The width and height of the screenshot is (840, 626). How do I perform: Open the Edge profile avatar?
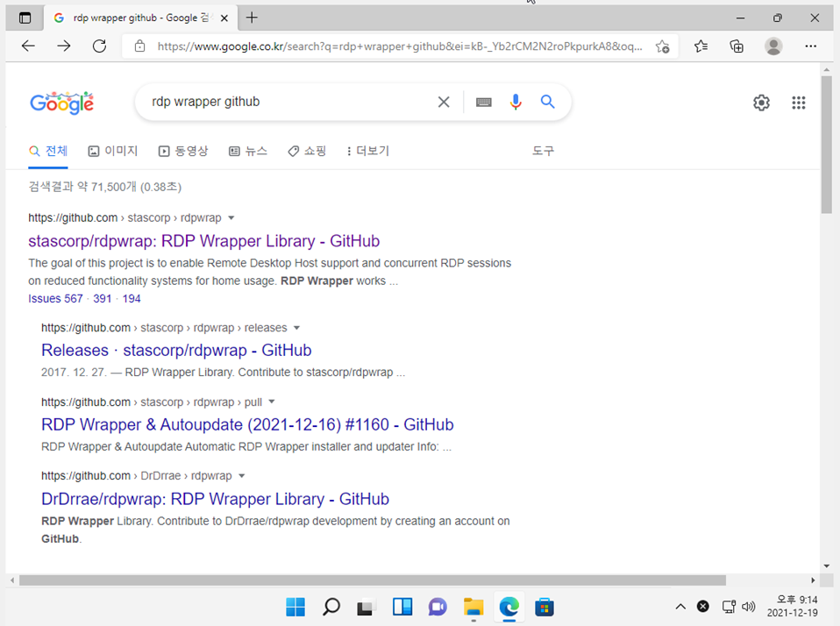[x=773, y=46]
